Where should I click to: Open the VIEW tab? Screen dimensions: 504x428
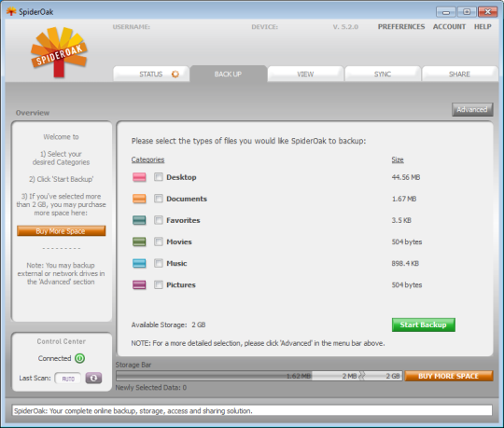pyautogui.click(x=305, y=75)
